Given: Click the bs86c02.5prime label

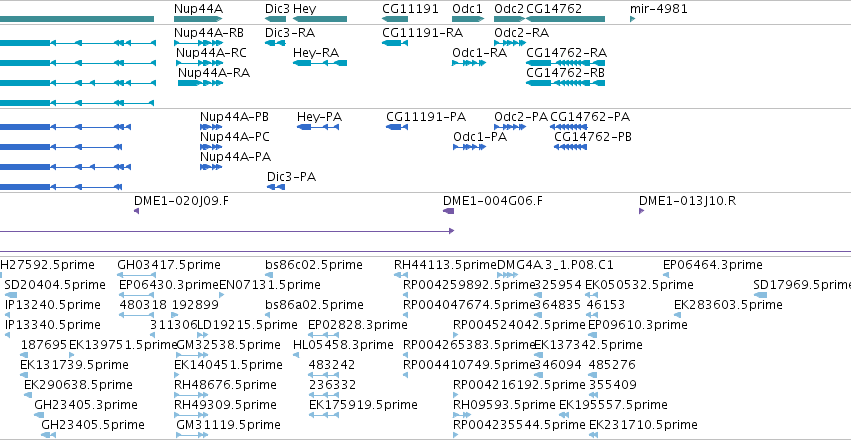Looking at the screenshot, I should coord(314,265).
